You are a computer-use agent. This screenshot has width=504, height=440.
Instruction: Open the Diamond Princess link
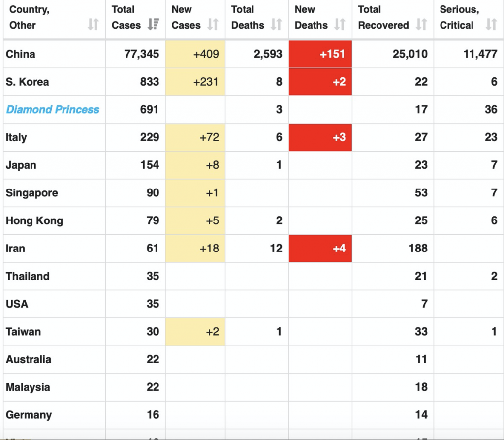53,109
